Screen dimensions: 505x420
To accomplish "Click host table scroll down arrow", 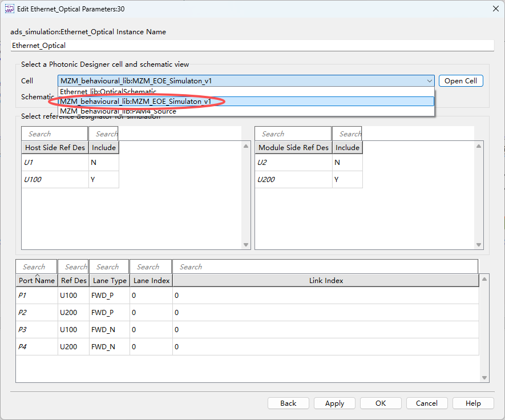I will click(246, 245).
